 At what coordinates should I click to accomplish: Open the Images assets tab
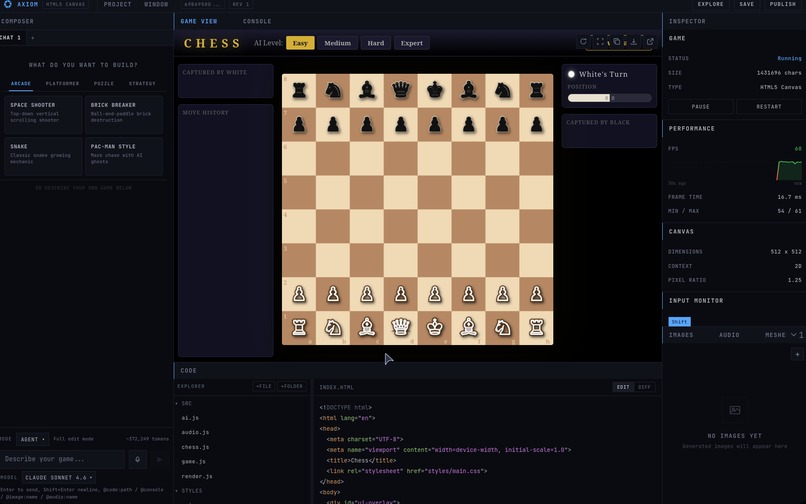[681, 335]
